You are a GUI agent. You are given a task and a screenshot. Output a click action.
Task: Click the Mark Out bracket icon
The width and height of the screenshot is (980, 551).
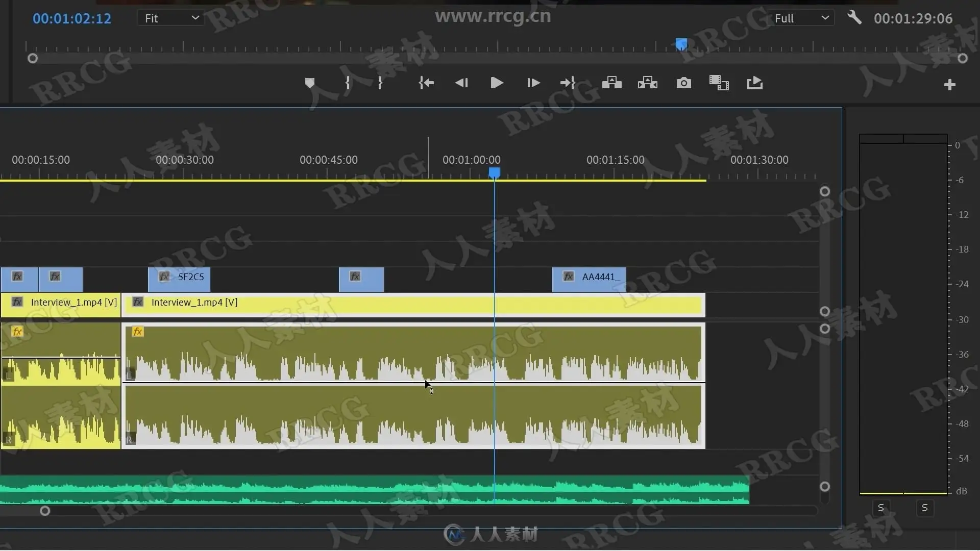tap(380, 83)
